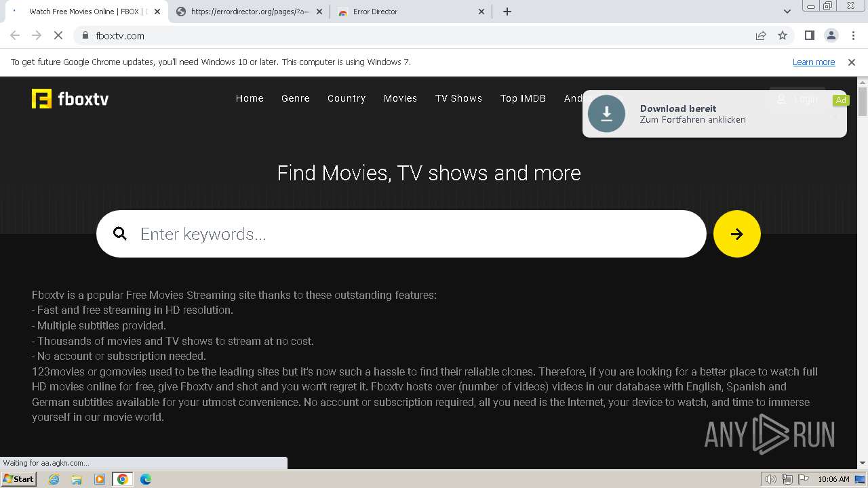Image resolution: width=868 pixels, height=488 pixels.
Task: Switch to the Watch Free Movies Online tab
Action: (x=85, y=12)
